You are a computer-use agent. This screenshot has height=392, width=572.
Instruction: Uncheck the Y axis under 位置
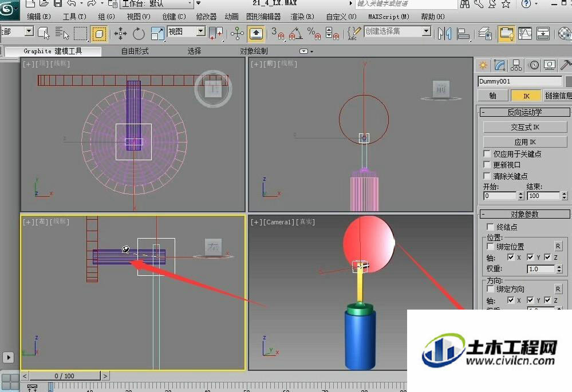[x=530, y=258]
